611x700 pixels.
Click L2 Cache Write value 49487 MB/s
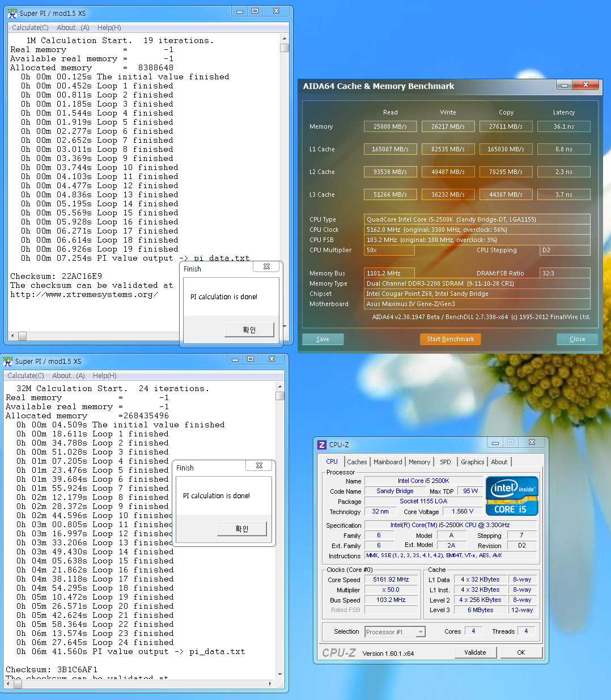pyautogui.click(x=448, y=172)
